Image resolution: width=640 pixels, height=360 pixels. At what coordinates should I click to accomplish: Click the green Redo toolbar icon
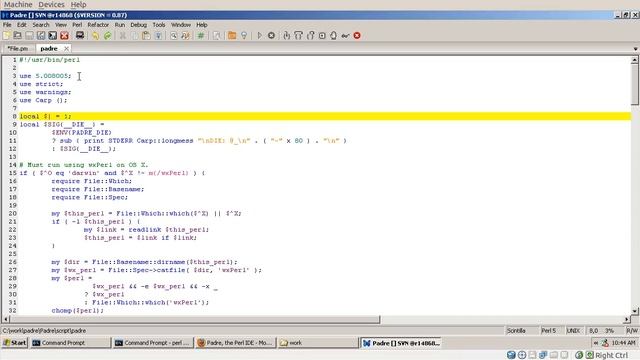click(x=107, y=36)
